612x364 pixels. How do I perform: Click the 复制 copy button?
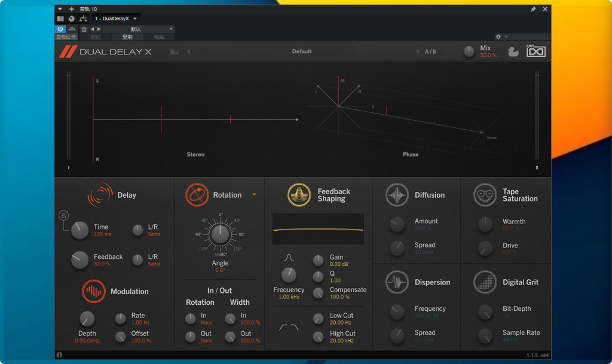click(x=127, y=37)
